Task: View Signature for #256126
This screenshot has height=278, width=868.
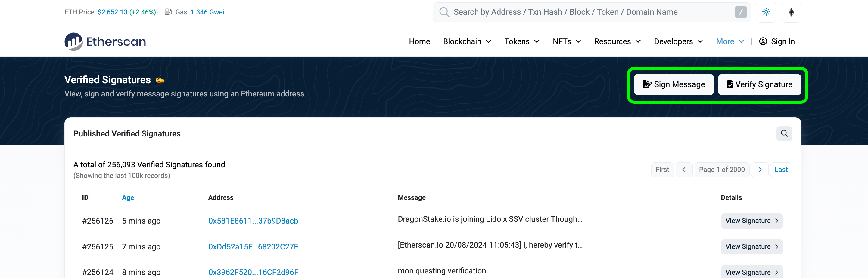Action: tap(752, 221)
